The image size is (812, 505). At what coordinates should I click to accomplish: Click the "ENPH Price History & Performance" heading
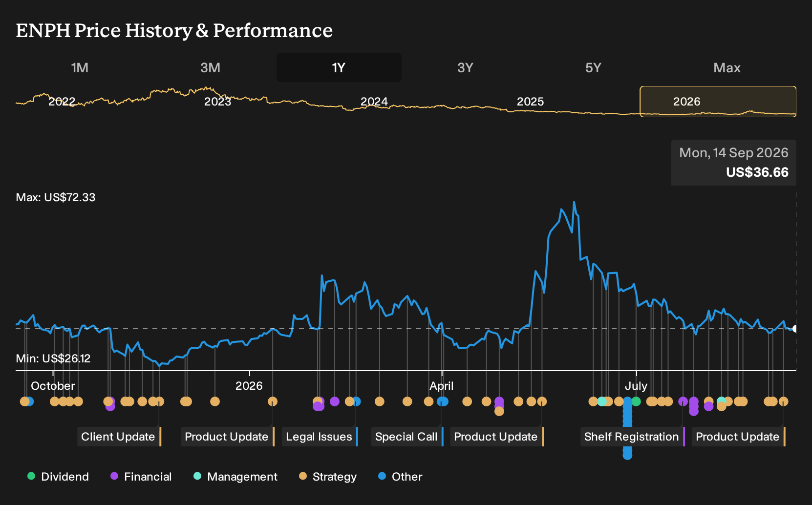pyautogui.click(x=174, y=30)
